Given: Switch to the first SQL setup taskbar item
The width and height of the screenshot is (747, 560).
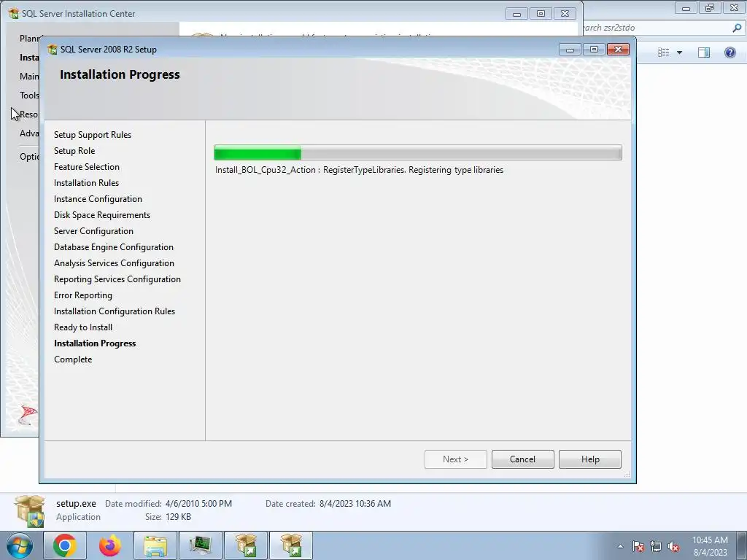Looking at the screenshot, I should click(x=246, y=545).
